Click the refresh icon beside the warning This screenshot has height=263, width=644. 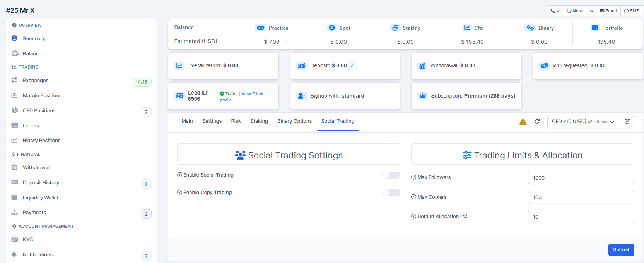pos(537,122)
